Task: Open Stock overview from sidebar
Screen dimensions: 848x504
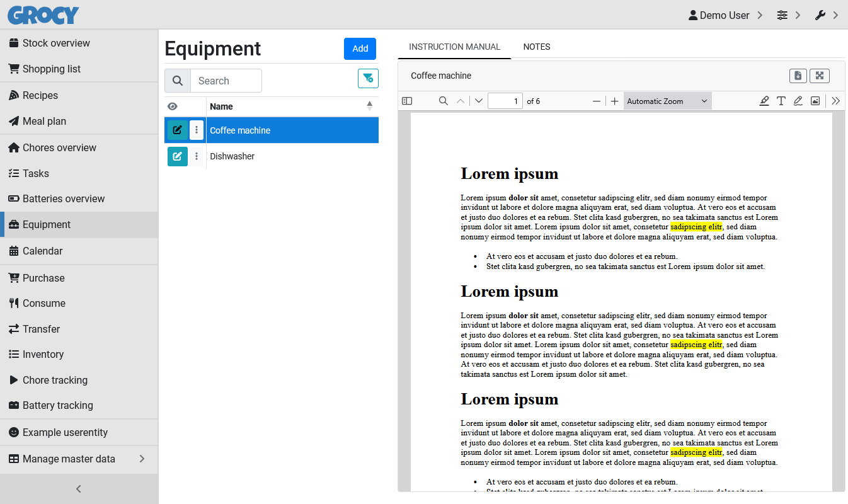Action: 56,43
